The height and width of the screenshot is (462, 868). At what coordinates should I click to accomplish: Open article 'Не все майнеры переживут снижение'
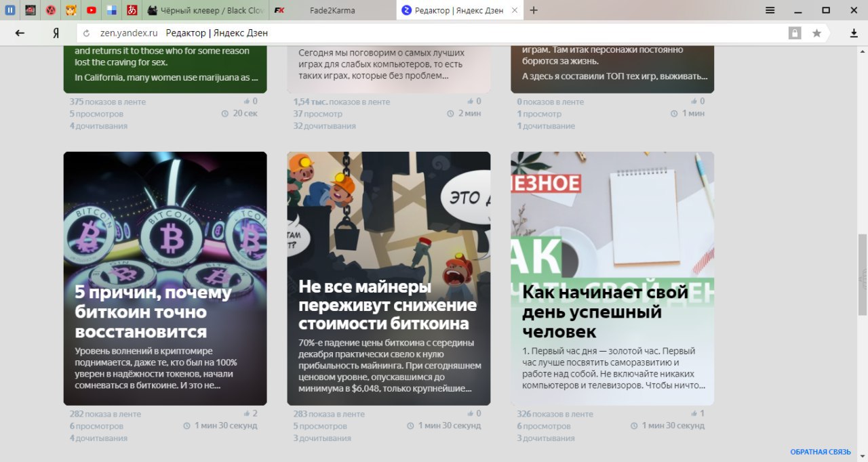(389, 278)
